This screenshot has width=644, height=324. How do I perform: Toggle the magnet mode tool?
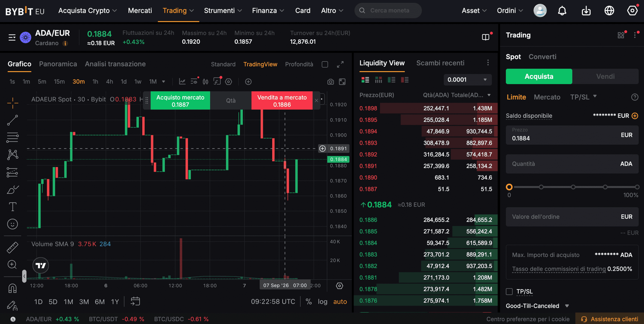(12, 288)
